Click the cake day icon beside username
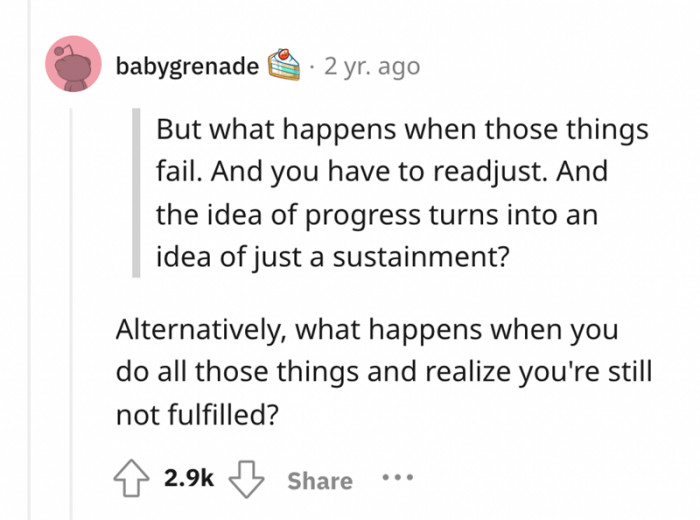The height and width of the screenshot is (520, 700). click(x=284, y=66)
